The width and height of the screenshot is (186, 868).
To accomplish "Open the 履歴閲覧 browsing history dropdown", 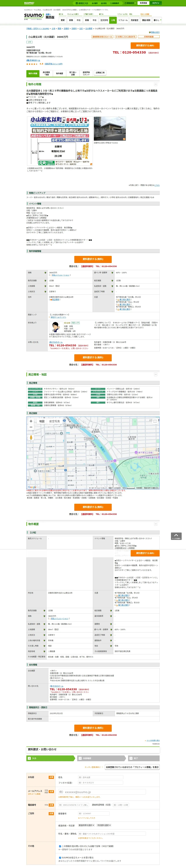I will (x=130, y=3).
